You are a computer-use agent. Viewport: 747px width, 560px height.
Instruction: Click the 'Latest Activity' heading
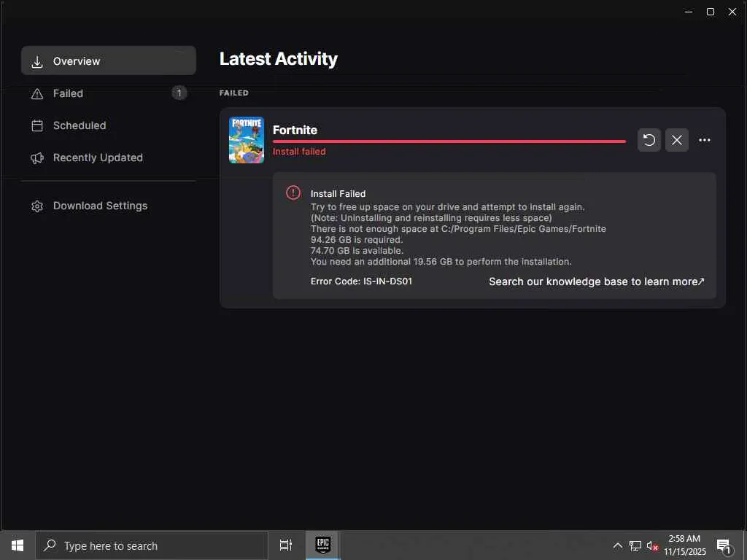[278, 59]
